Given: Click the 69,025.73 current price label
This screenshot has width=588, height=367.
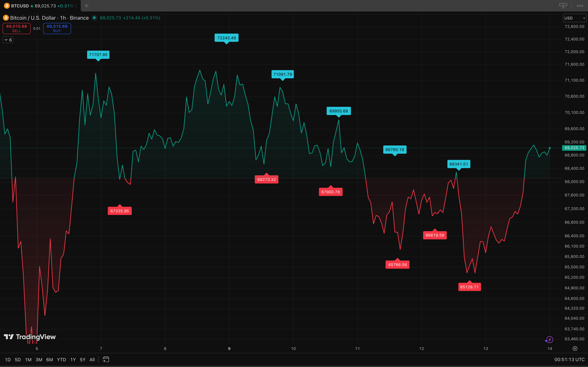Looking at the screenshot, I should 574,148.
